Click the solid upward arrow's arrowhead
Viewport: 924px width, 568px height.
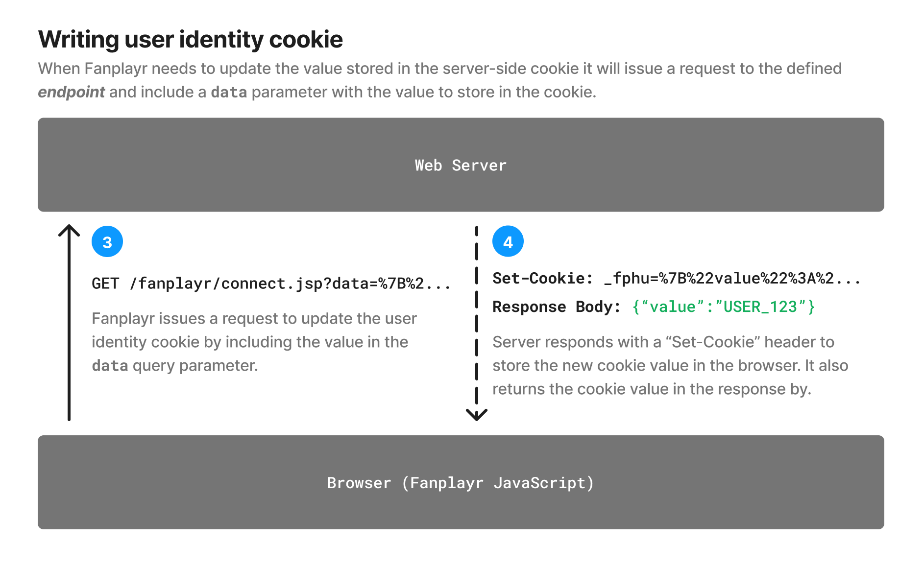point(69,230)
